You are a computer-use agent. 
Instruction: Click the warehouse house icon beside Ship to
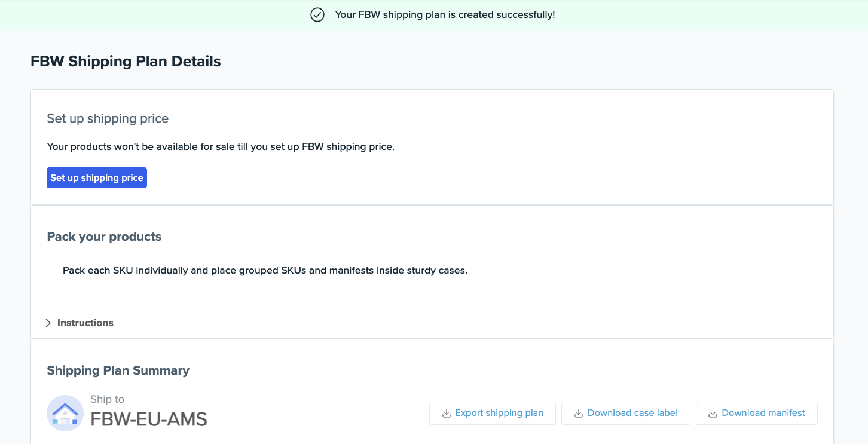click(x=65, y=413)
